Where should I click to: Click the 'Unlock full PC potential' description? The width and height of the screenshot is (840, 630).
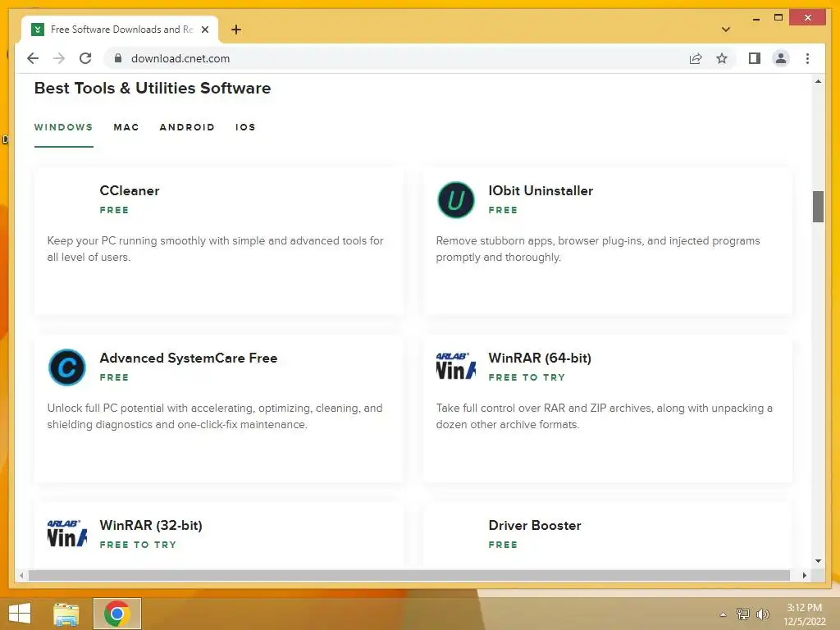(x=215, y=416)
